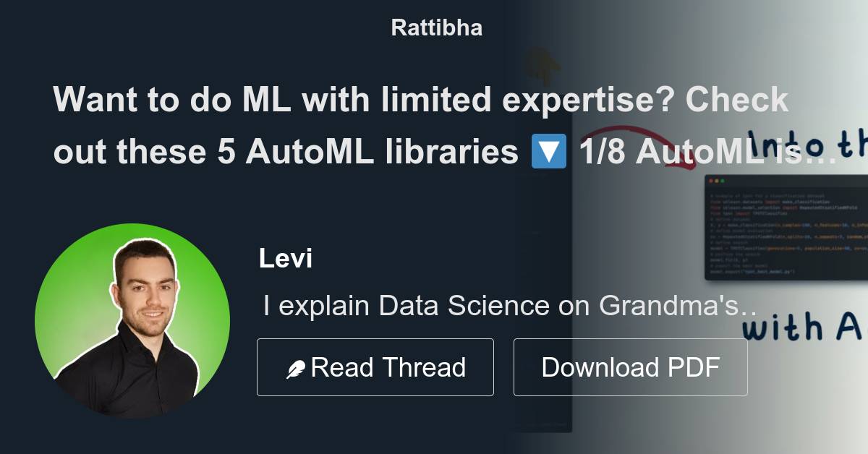Click the Read Thread button

click(375, 367)
